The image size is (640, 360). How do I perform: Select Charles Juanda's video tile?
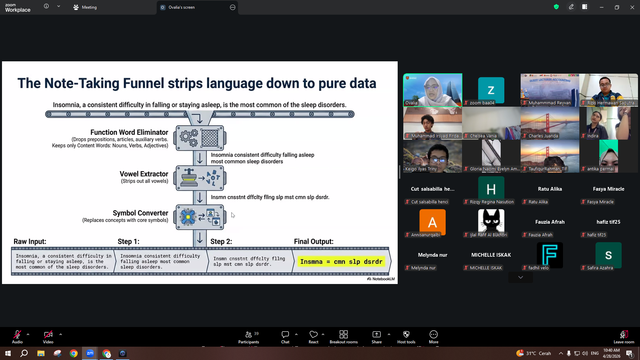point(550,123)
